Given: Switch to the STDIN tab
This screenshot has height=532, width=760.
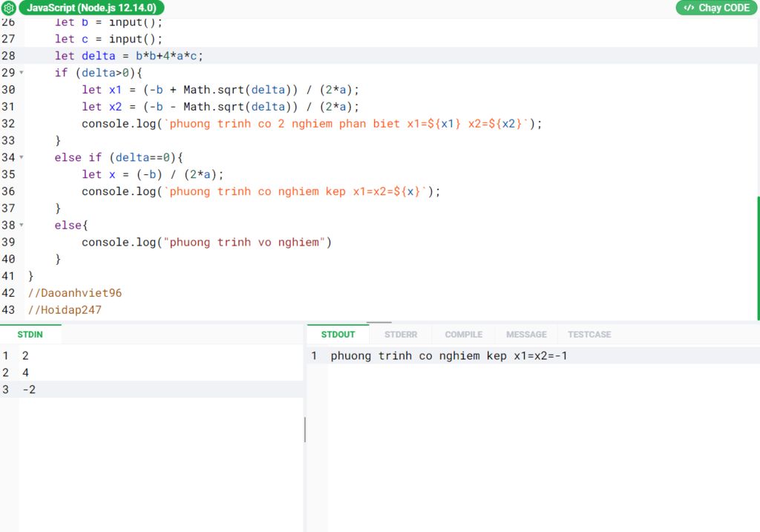Looking at the screenshot, I should [30, 335].
